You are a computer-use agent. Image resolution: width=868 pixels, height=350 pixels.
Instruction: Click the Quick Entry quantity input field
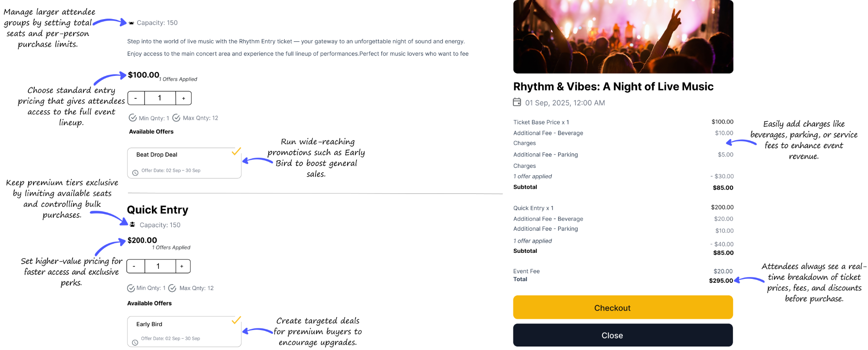[x=158, y=266]
